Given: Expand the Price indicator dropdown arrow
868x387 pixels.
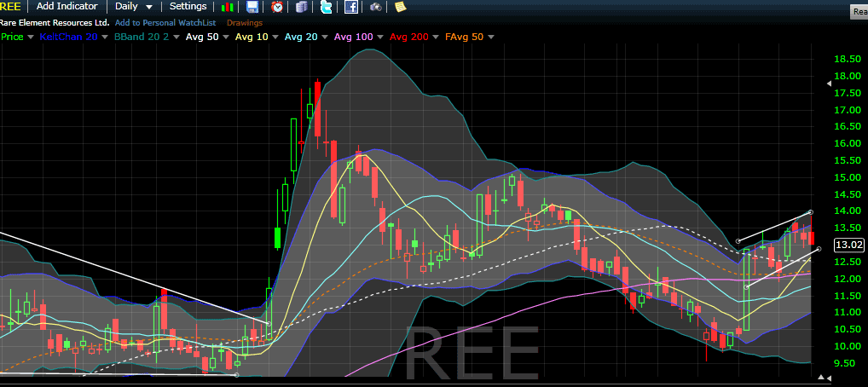Looking at the screenshot, I should click(31, 38).
